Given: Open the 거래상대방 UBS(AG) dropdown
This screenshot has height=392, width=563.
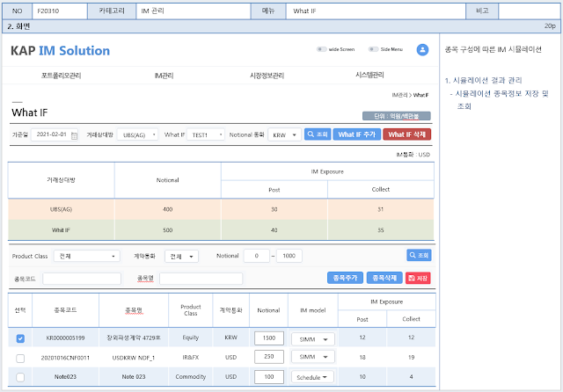Looking at the screenshot, I should tap(137, 134).
